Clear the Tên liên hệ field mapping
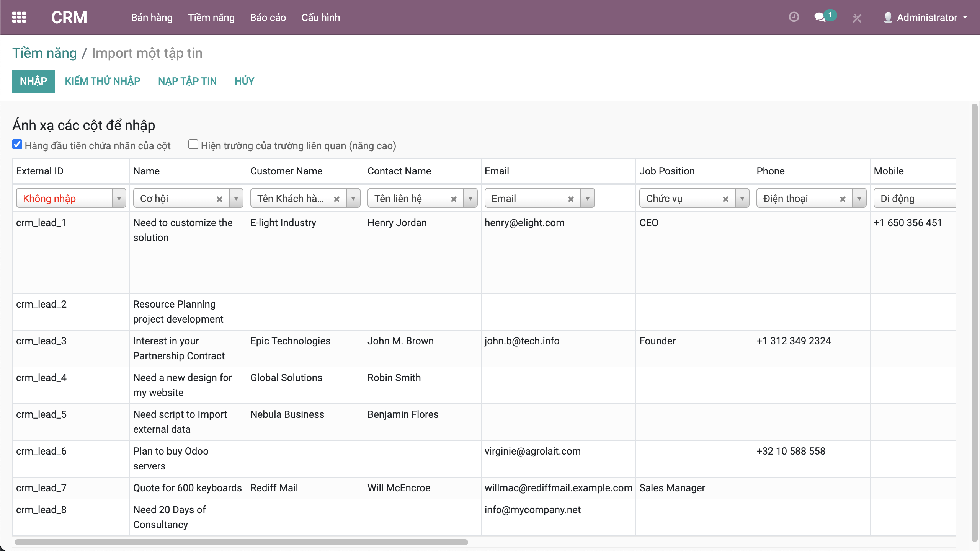The width and height of the screenshot is (980, 551). click(x=454, y=199)
